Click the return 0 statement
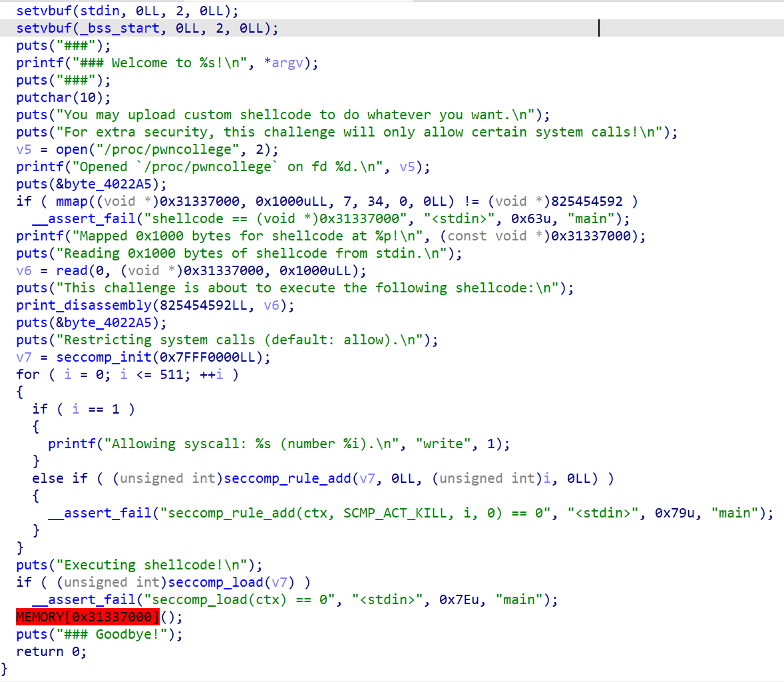 51,651
